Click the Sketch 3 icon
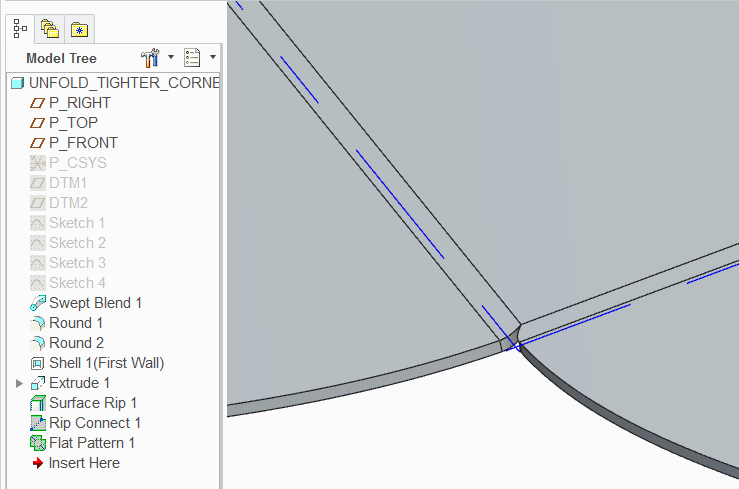This screenshot has width=739, height=489. (x=38, y=263)
